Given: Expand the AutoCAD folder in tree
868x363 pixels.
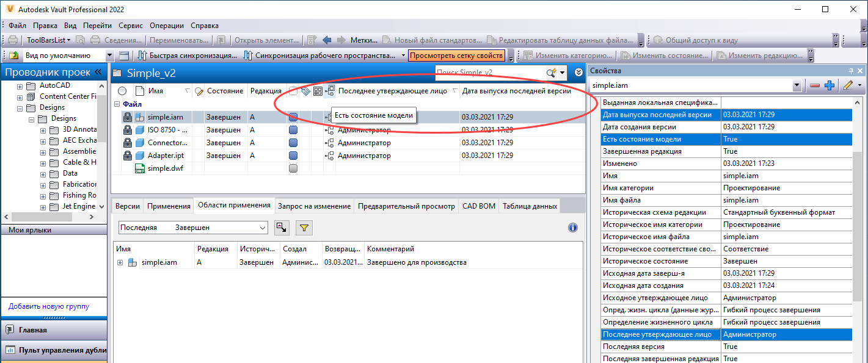Looking at the screenshot, I should point(20,85).
